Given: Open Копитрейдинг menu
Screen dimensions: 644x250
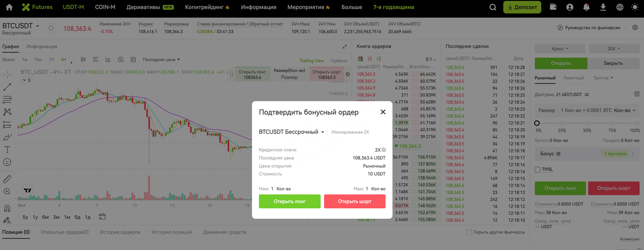Looking at the screenshot, I should tap(207, 8).
